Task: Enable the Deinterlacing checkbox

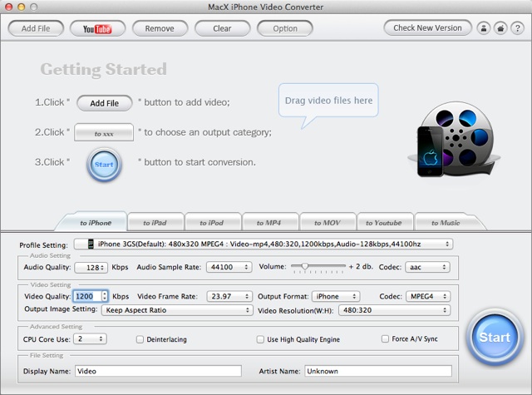Action: 140,339
